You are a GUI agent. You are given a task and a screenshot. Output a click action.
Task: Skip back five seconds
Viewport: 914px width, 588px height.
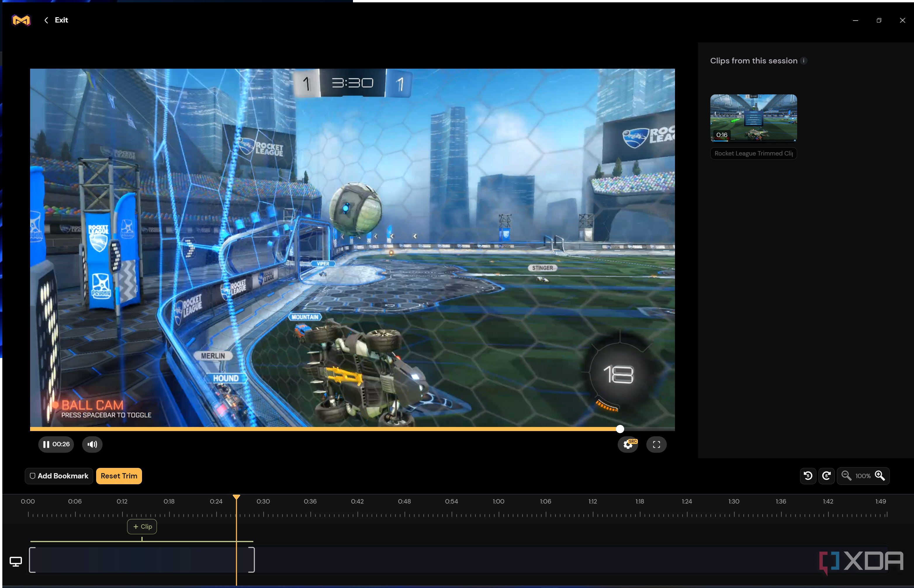point(808,476)
